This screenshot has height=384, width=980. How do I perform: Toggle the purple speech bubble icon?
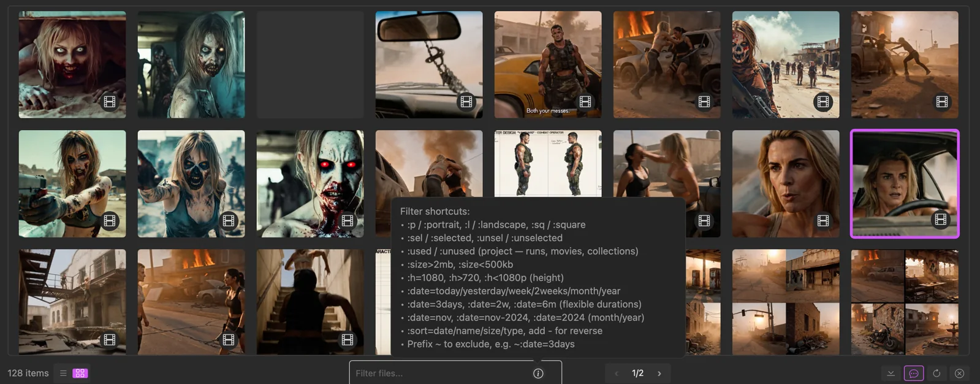coord(914,373)
